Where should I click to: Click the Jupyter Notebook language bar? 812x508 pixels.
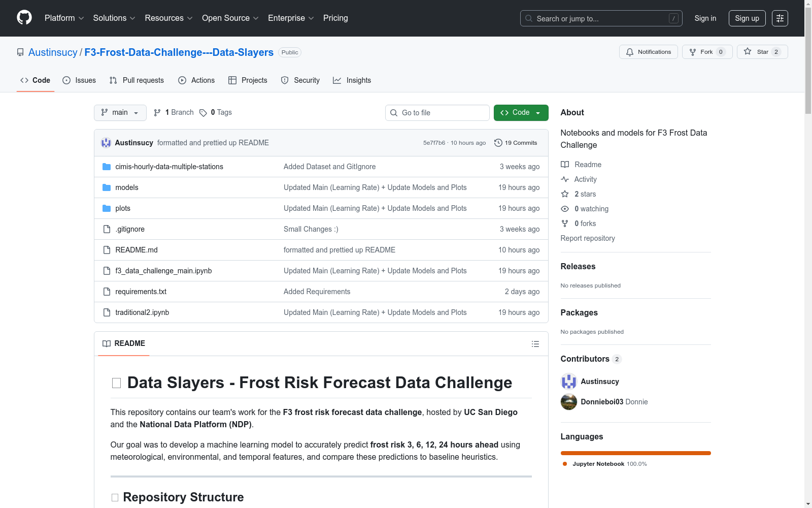(636, 453)
